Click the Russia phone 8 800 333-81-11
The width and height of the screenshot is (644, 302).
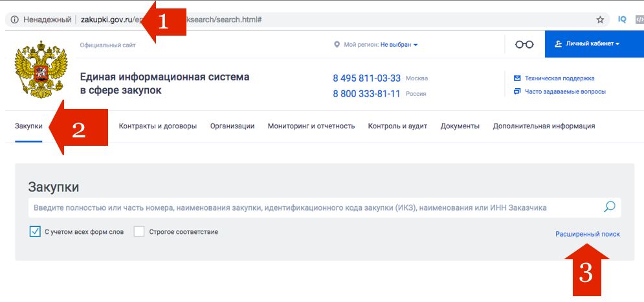366,94
